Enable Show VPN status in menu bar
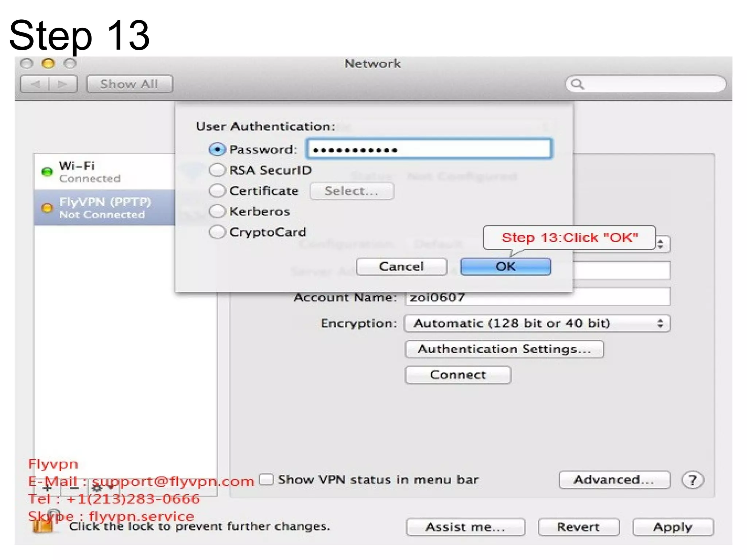The height and width of the screenshot is (560, 747). tap(267, 479)
